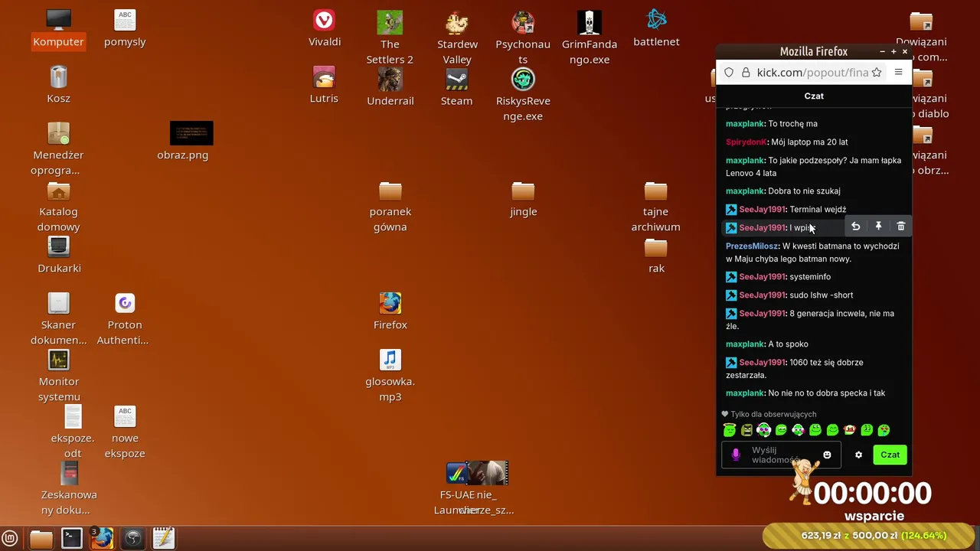Click the green Czat send button
The image size is (980, 551).
890,455
